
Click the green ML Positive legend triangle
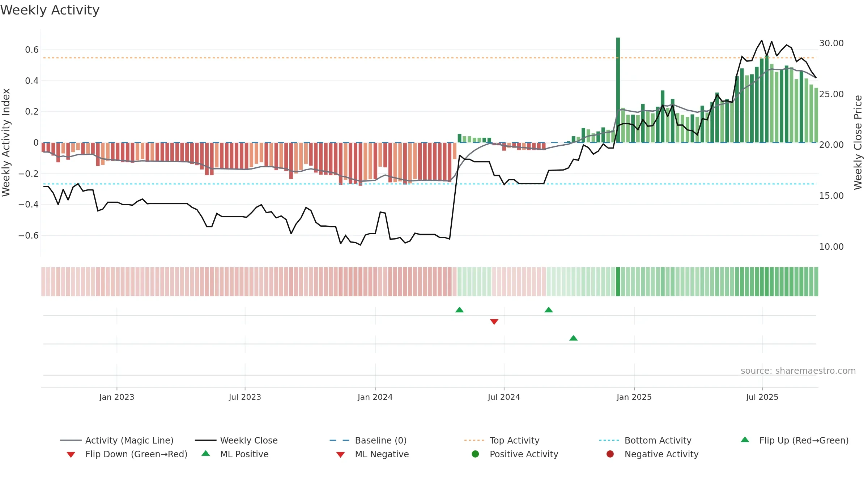206,453
